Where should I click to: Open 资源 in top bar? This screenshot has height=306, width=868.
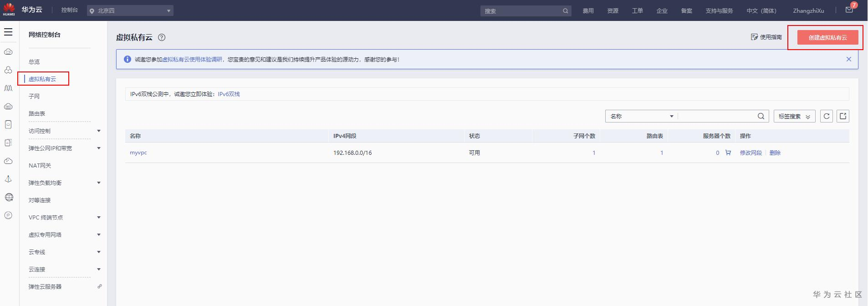click(613, 10)
